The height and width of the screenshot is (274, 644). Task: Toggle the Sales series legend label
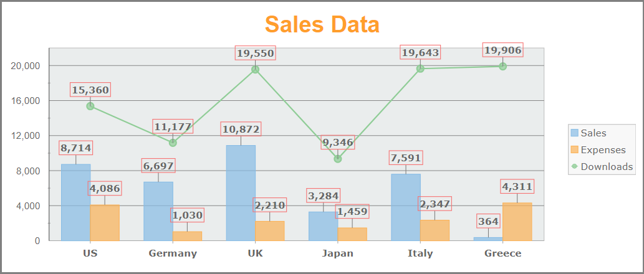click(x=593, y=133)
